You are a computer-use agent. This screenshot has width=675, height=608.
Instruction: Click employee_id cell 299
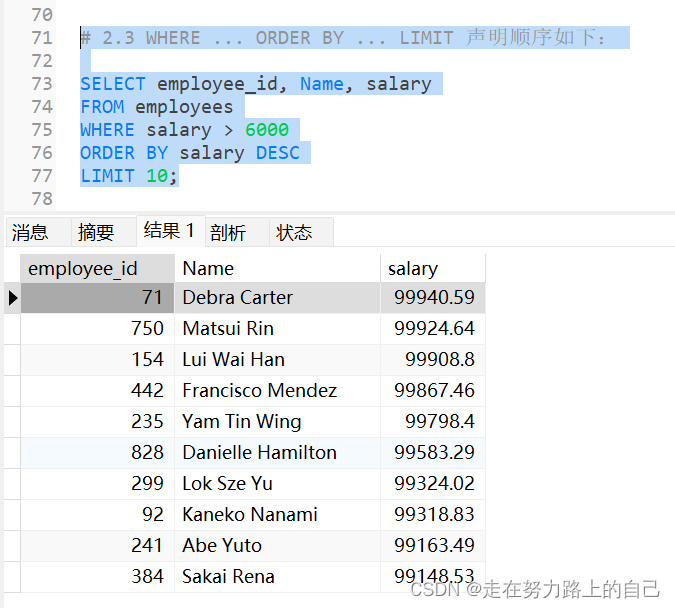pyautogui.click(x=97, y=484)
